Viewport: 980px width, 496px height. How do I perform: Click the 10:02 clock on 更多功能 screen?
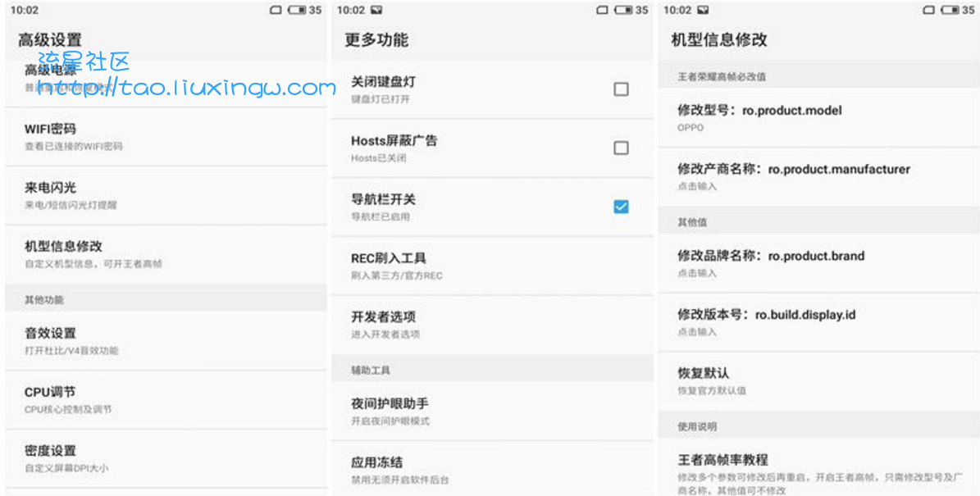pyautogui.click(x=351, y=10)
